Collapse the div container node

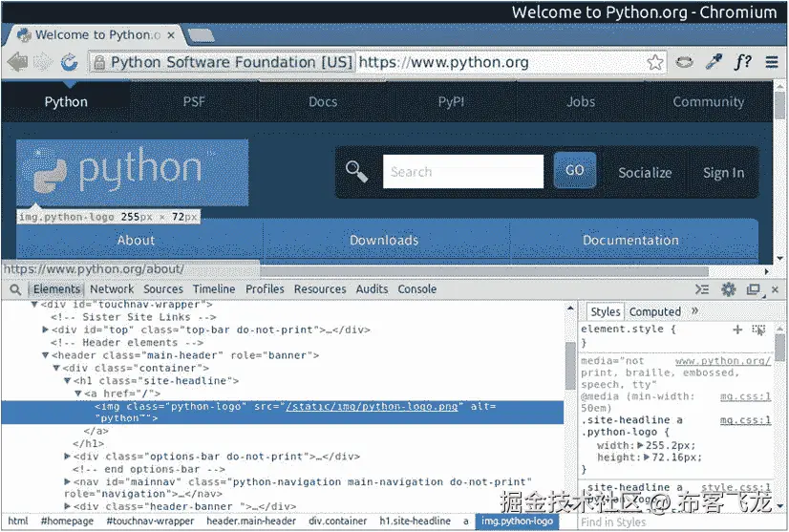(x=56, y=368)
